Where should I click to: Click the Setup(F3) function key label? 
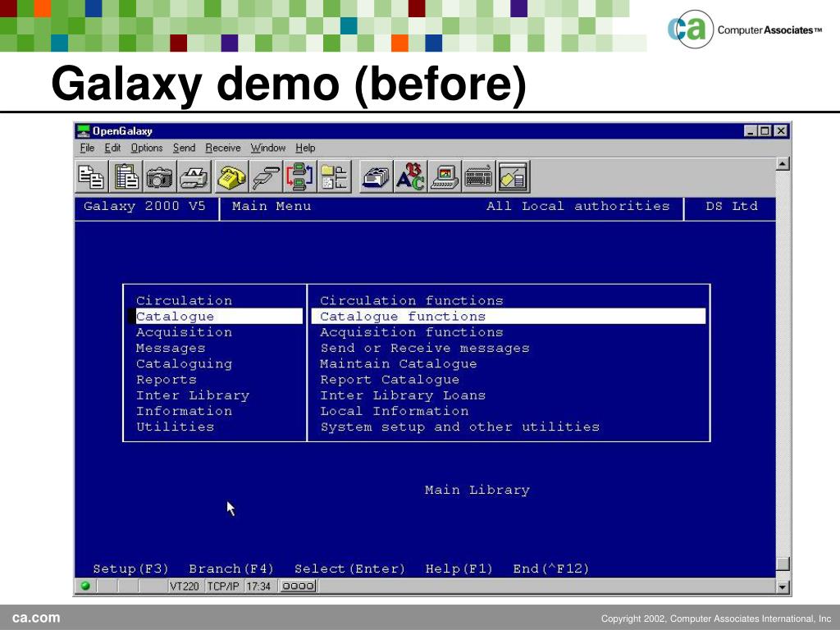click(130, 569)
